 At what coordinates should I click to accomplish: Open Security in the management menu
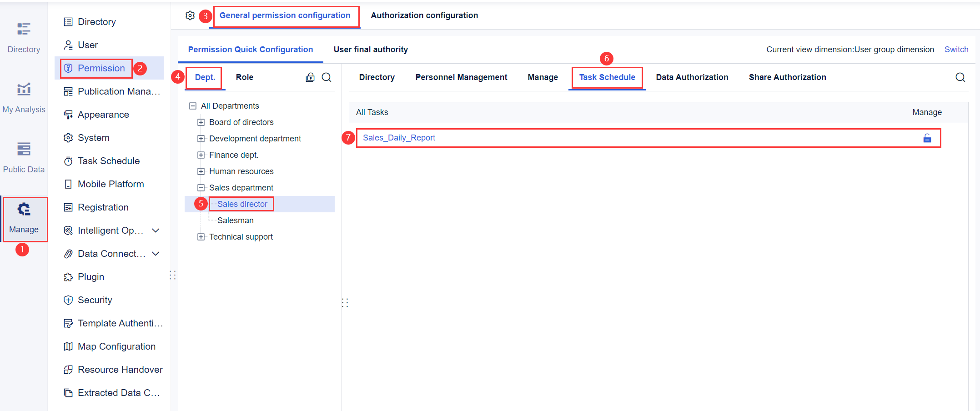pyautogui.click(x=95, y=300)
